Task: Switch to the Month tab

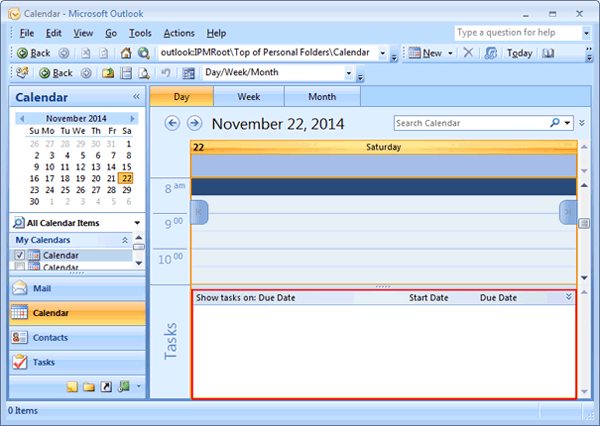Action: click(322, 96)
